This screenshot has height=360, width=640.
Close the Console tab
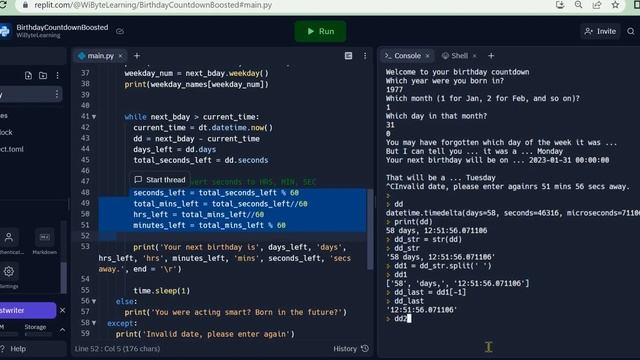(x=427, y=56)
